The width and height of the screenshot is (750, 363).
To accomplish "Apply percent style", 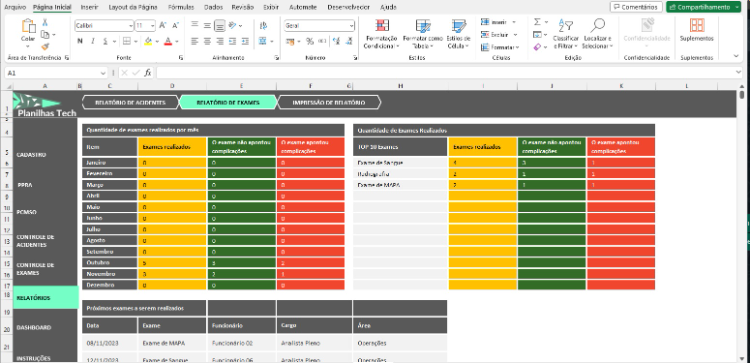I will point(310,42).
